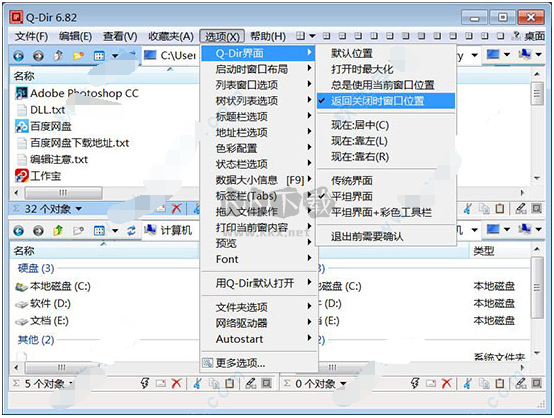Select Adobe Photoshop CC item

[x=77, y=93]
